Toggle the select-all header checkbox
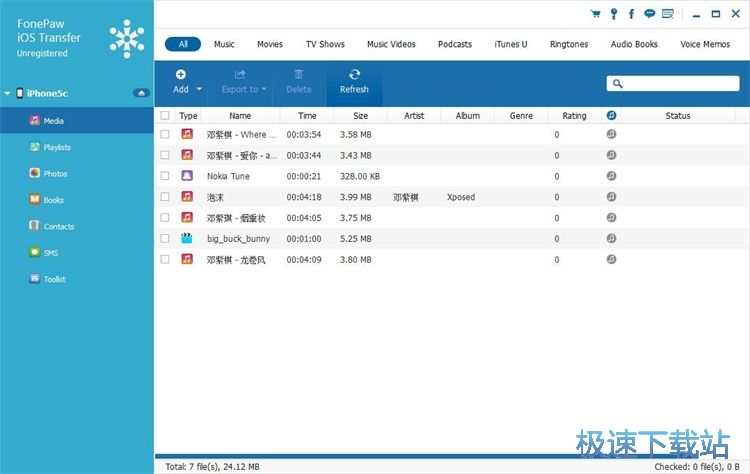 (x=165, y=115)
